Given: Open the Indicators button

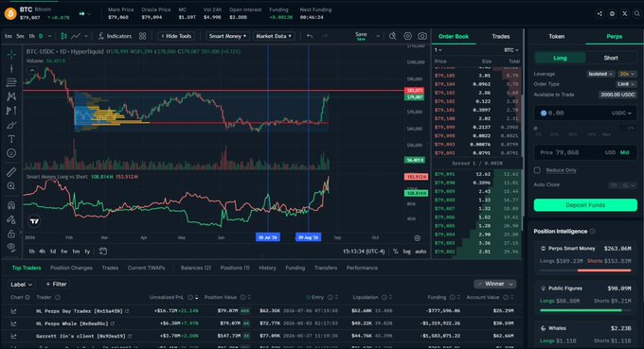Looking at the screenshot, I should 115,36.
